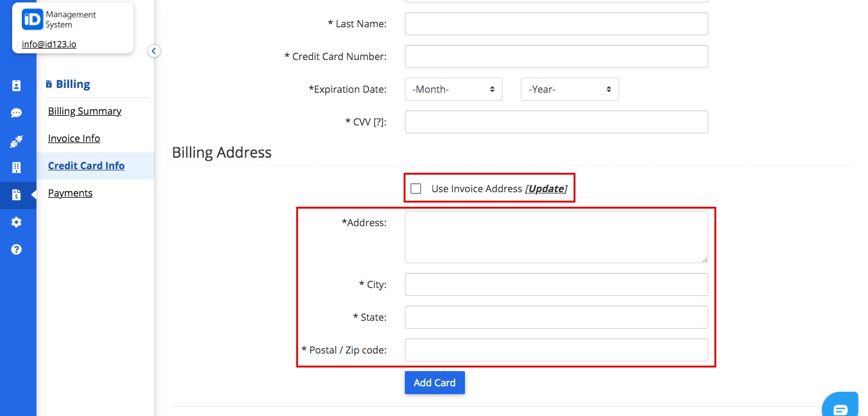Image resolution: width=868 pixels, height=416 pixels.
Task: Switch to the Billing Summary section
Action: [x=84, y=111]
